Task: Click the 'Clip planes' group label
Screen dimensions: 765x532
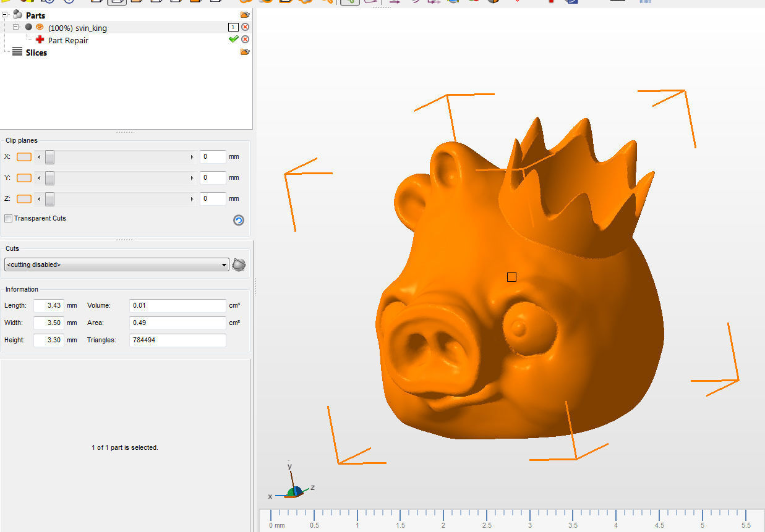Action: point(22,141)
